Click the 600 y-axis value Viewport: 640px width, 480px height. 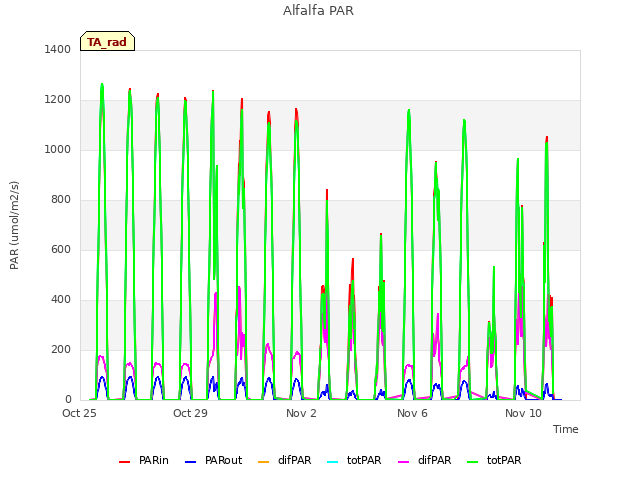tap(61, 249)
